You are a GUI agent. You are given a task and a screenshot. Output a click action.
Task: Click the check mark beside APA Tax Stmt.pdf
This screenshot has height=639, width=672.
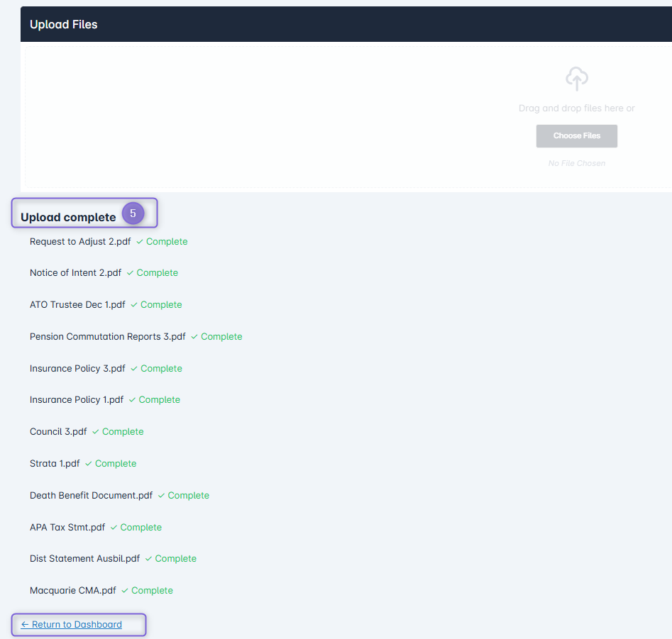(x=114, y=528)
